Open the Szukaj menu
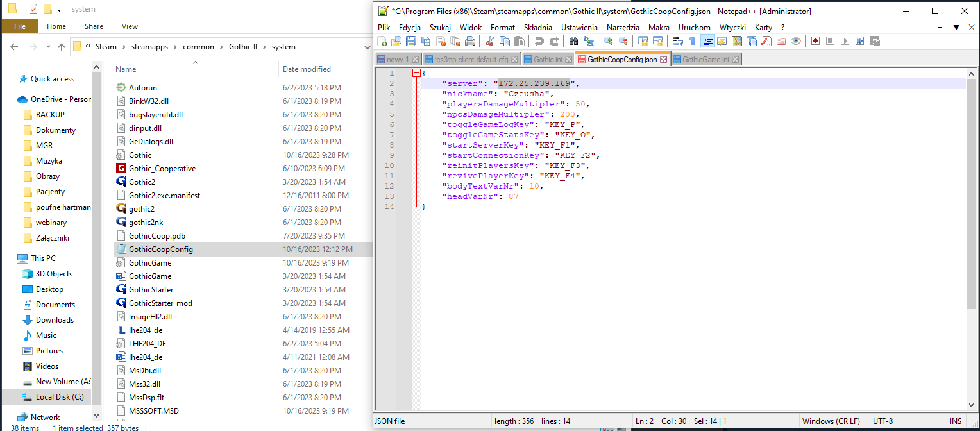 pos(440,28)
